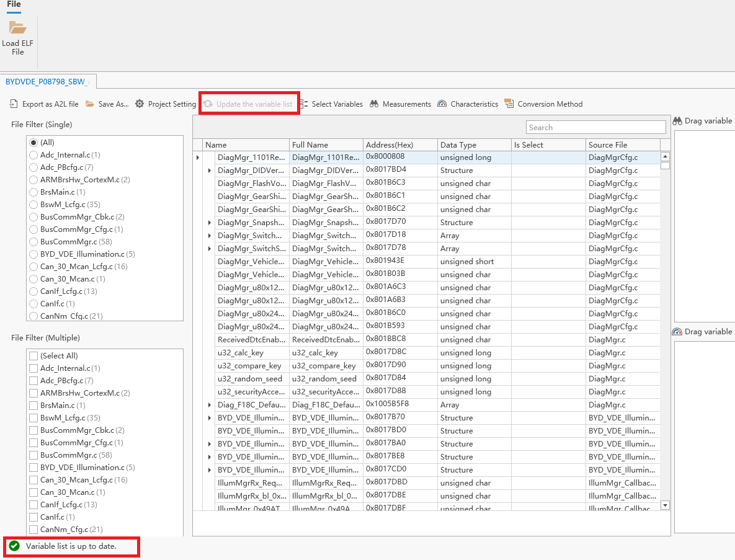Open Project Setting gear icon
Image resolution: width=735 pixels, height=560 pixels.
pyautogui.click(x=140, y=104)
